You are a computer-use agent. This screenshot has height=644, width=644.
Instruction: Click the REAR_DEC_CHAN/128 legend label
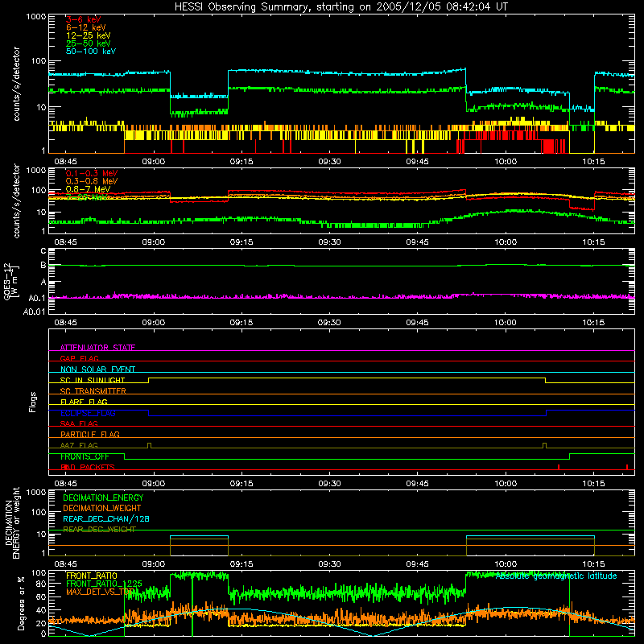click(106, 518)
